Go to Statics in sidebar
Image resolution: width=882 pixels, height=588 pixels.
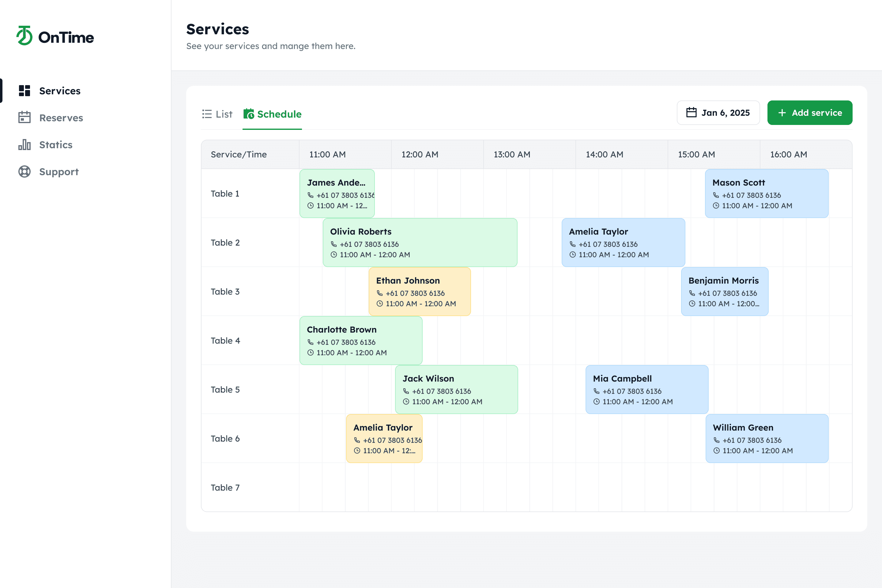coord(55,145)
